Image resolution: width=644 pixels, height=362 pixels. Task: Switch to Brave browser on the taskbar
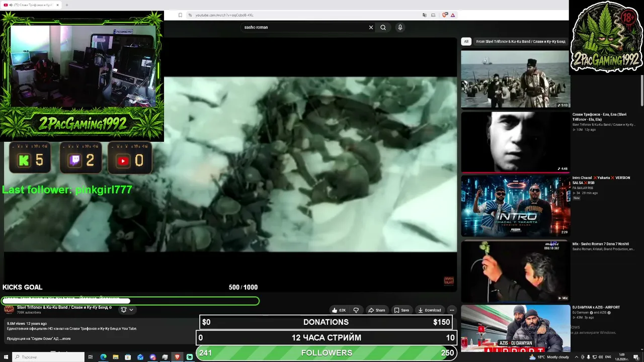tap(177, 357)
